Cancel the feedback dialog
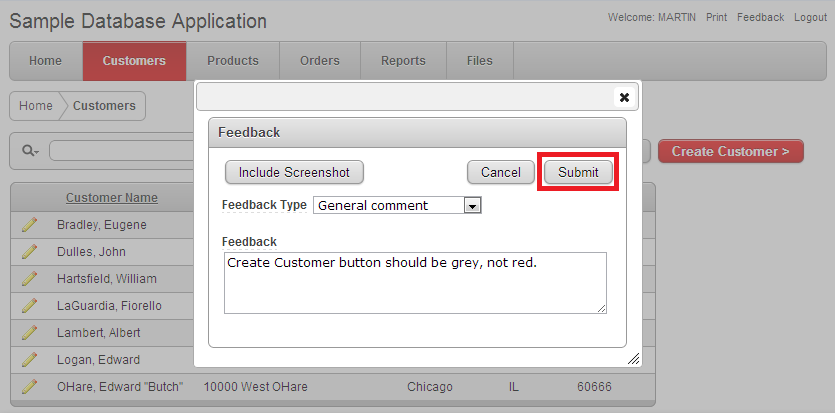 (x=500, y=172)
